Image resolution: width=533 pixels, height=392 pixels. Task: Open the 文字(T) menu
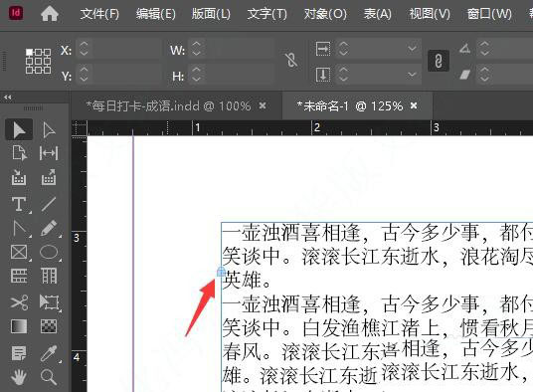[267, 14]
